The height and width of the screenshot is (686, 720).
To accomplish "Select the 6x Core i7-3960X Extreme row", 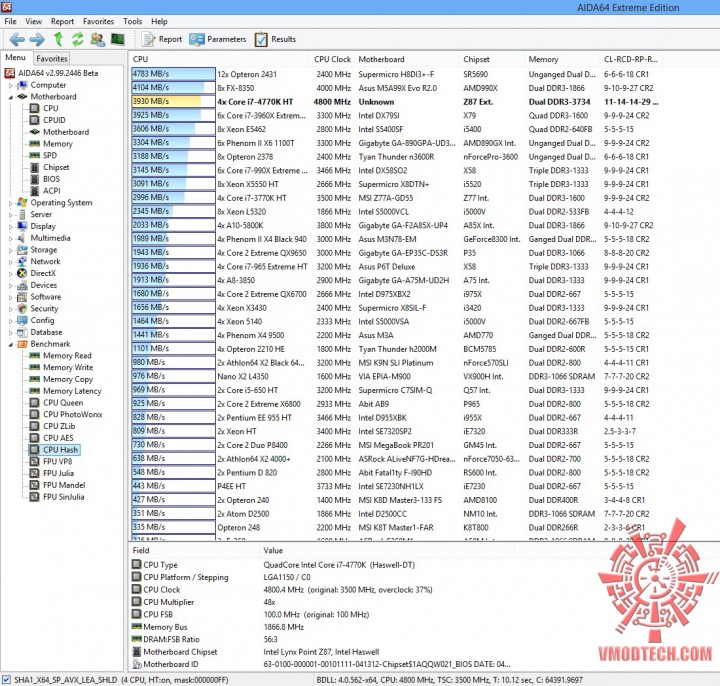I will coord(395,115).
